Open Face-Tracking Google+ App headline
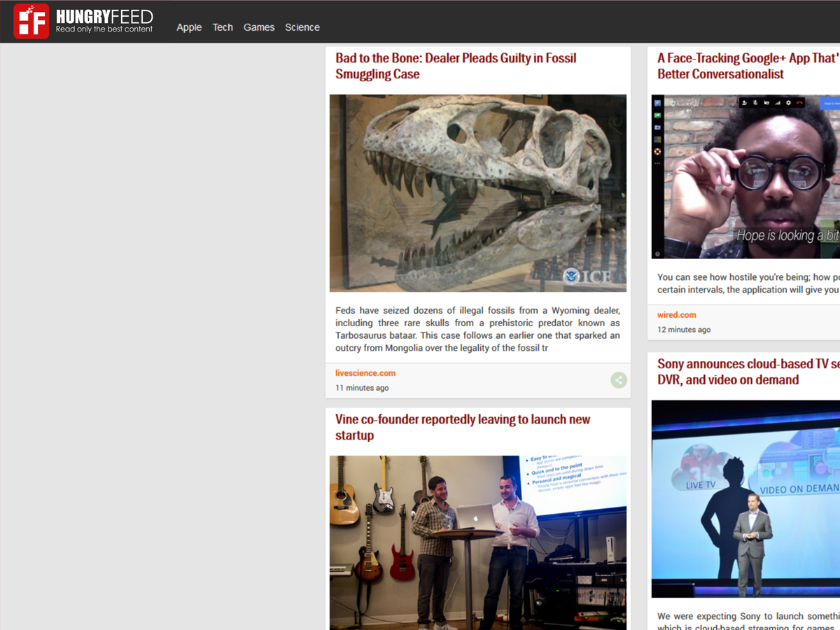Screen dimensions: 840x630 tap(748, 66)
